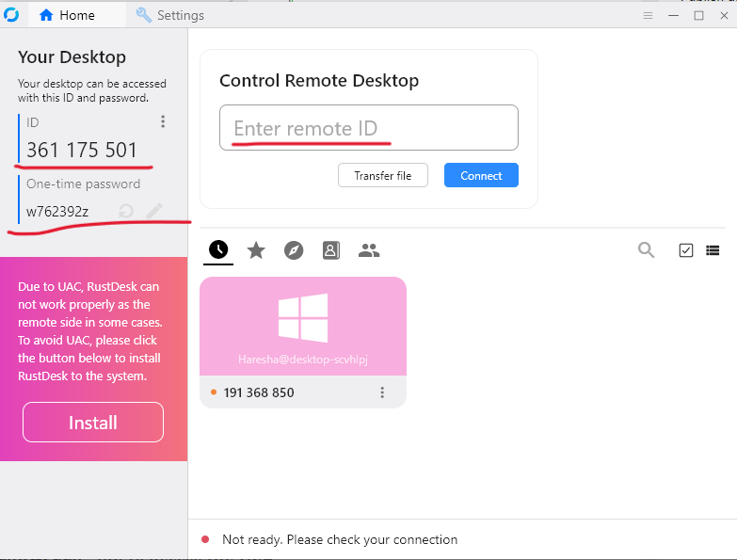Switch to the Settings tab
Viewport: 737px width, 560px height.
(170, 15)
